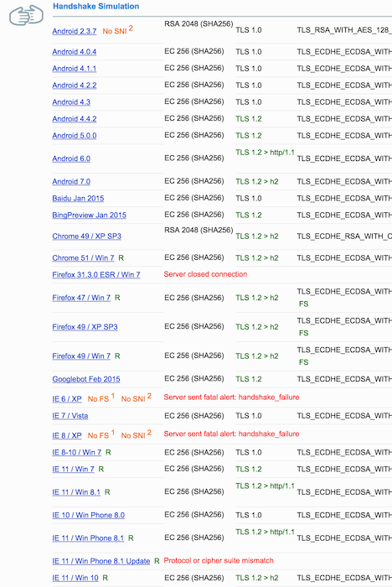392x587 pixels.
Task: Click FS label in Firefox 49 / XP SP3 row
Action: pos(304,333)
